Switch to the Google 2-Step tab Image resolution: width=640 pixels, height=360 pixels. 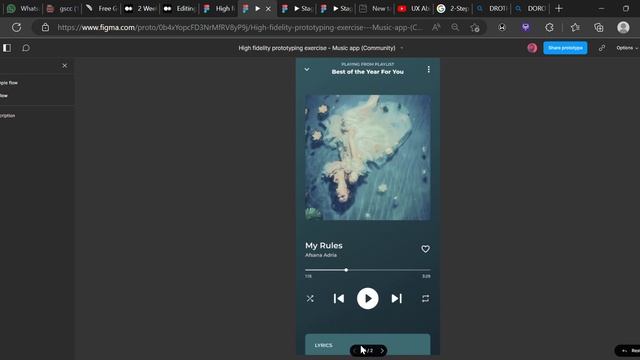tap(452, 9)
